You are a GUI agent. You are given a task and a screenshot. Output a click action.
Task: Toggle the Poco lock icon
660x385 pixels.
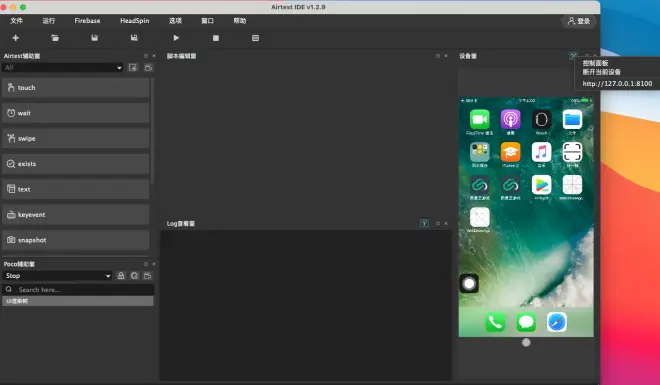(x=121, y=276)
